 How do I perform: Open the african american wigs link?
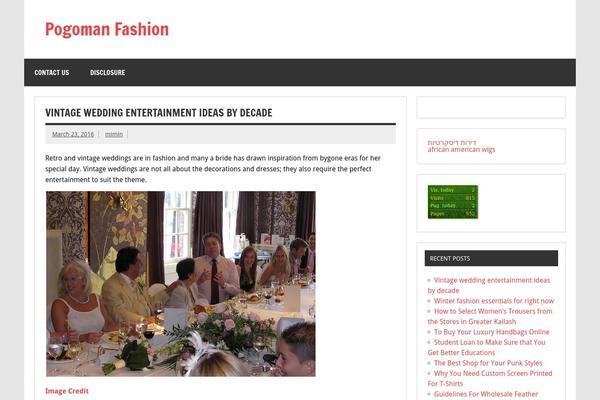(x=461, y=150)
